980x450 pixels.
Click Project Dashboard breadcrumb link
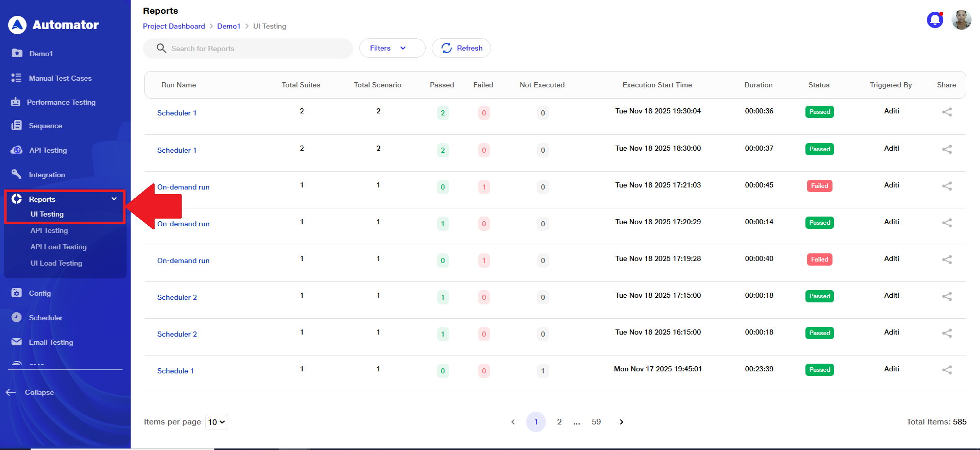coord(174,26)
